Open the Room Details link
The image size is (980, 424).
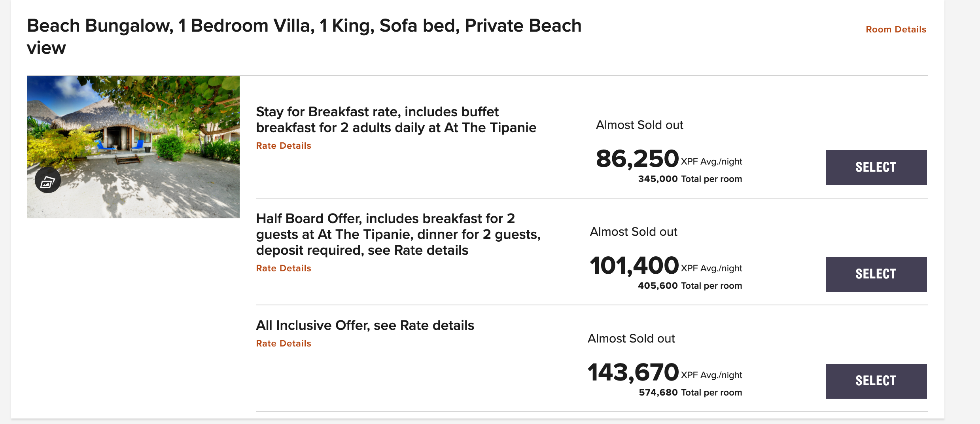(896, 30)
